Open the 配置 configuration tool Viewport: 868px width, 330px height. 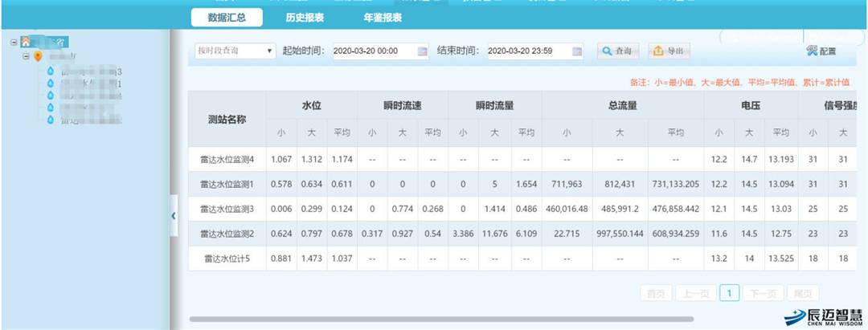[x=821, y=51]
